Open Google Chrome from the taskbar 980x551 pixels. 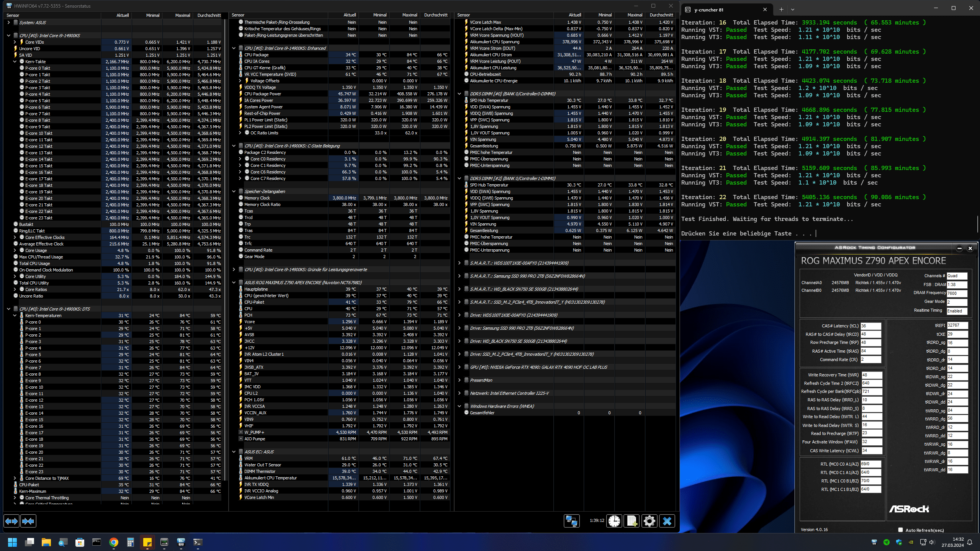(114, 542)
